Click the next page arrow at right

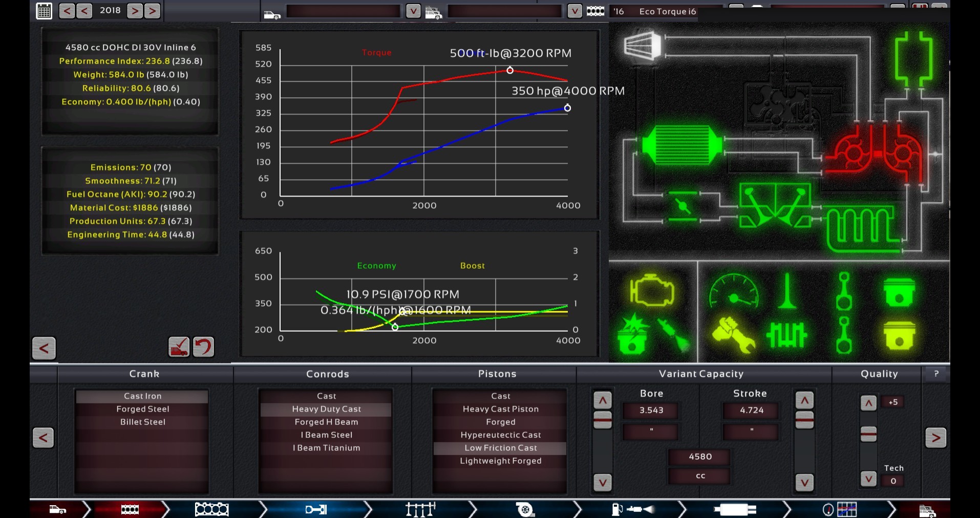tap(935, 438)
